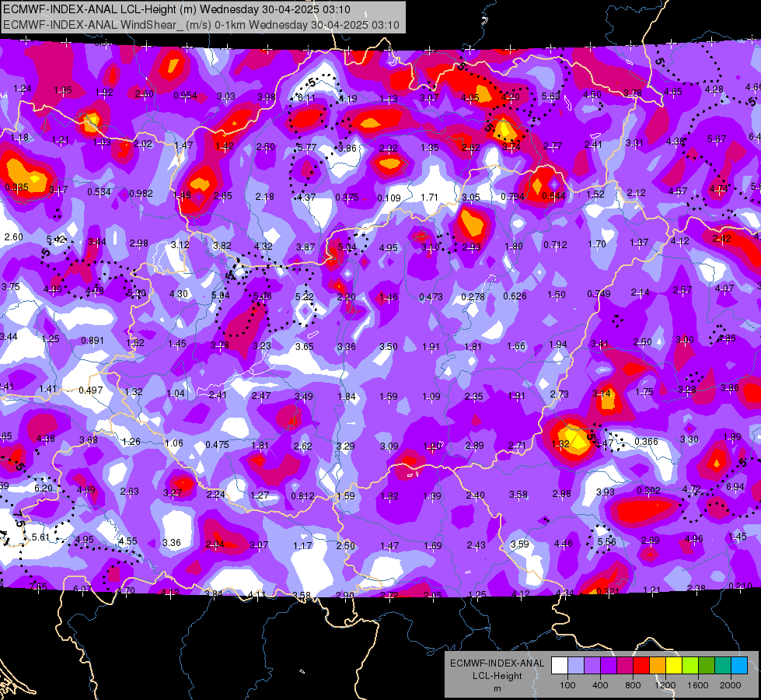The width and height of the screenshot is (761, 700).
Task: Click the legend title ECMWF-INDEX-ANAL
Action: click(x=497, y=663)
